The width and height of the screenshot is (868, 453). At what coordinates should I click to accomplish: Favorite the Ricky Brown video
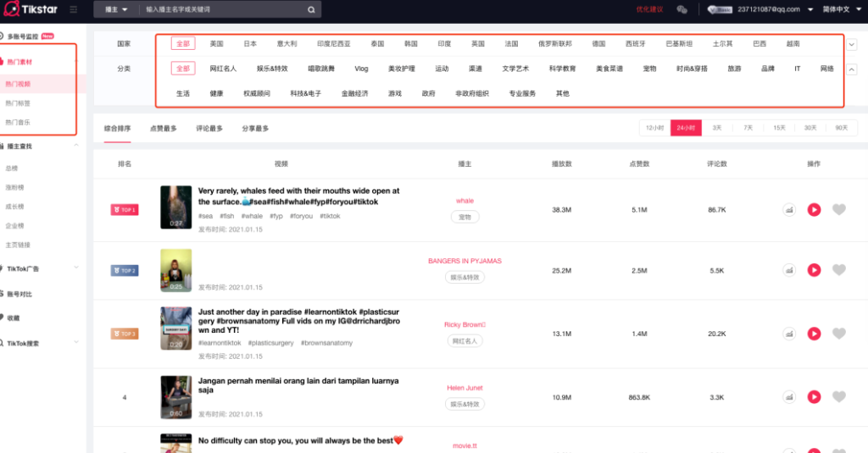click(839, 334)
